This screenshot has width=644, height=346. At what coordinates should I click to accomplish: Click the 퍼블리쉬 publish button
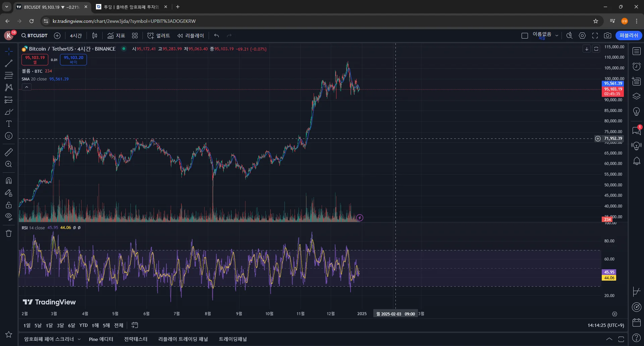tap(629, 36)
